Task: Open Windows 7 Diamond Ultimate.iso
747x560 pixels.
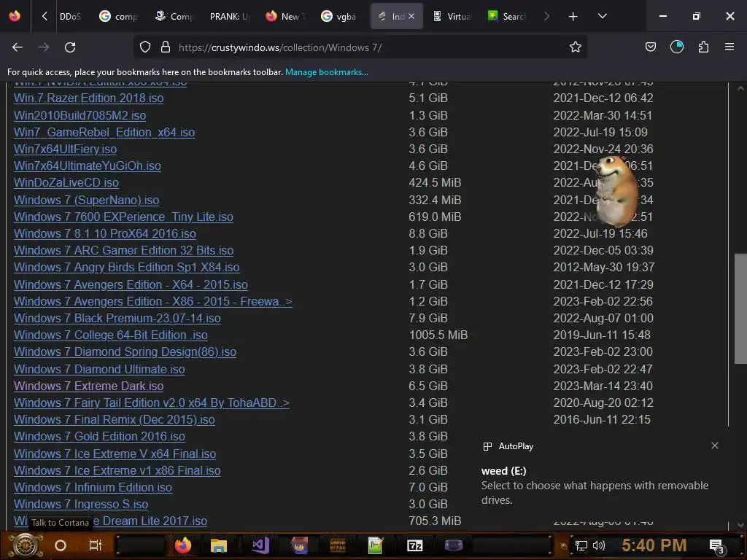Action: coord(99,369)
